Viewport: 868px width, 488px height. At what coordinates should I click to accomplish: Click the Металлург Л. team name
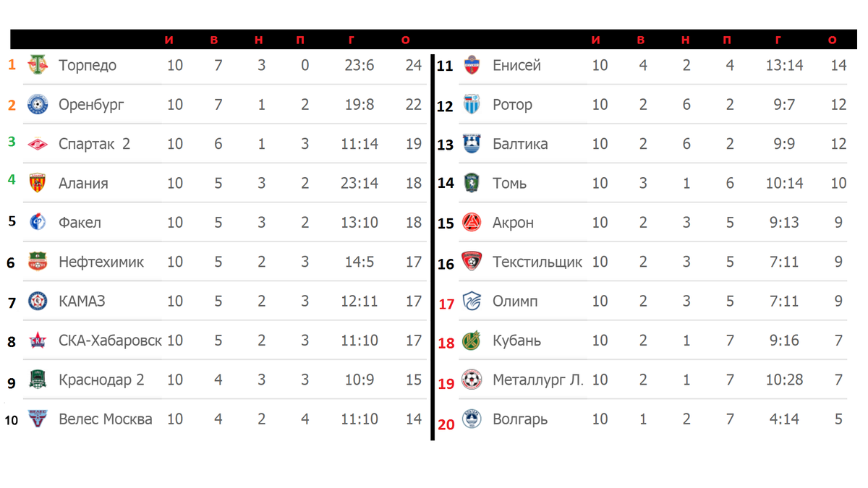pyautogui.click(x=538, y=380)
